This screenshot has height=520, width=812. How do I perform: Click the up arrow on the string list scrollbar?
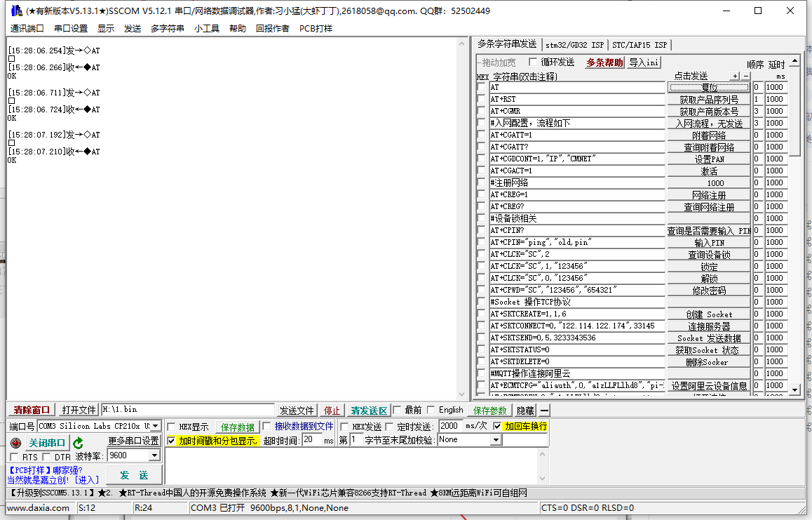[795, 62]
